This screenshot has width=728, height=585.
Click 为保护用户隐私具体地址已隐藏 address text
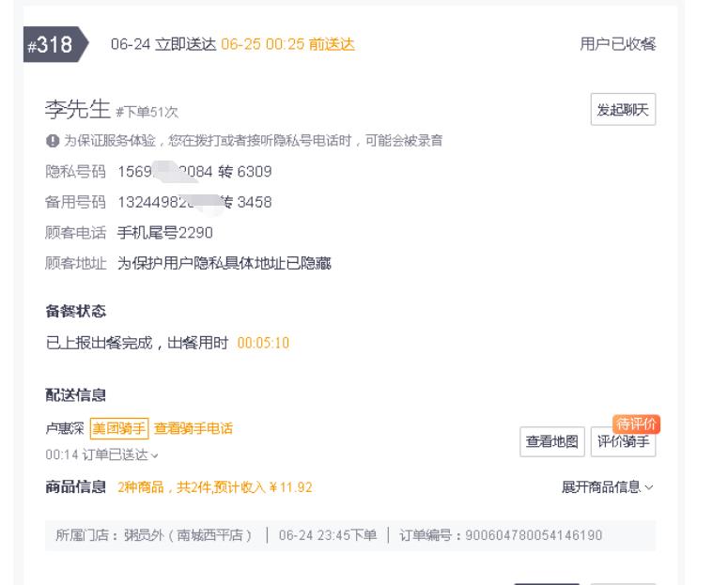[225, 263]
